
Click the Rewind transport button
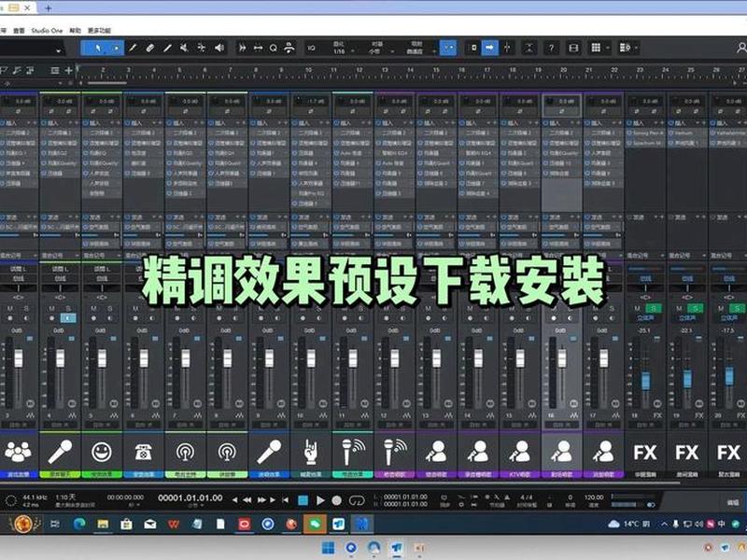pos(247,500)
